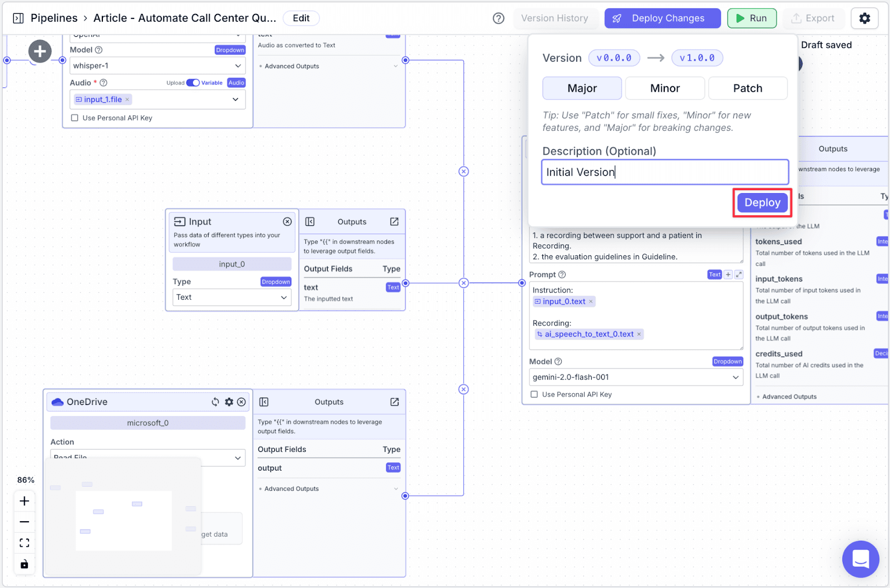Screen dimensions: 890x588
Task: Select the credits_used output field
Action: point(779,354)
